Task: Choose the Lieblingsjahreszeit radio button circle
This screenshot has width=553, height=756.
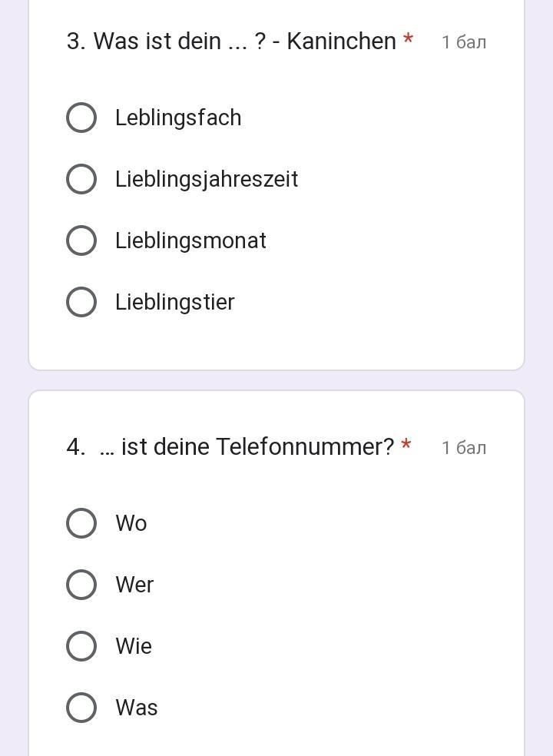Action: (81, 179)
